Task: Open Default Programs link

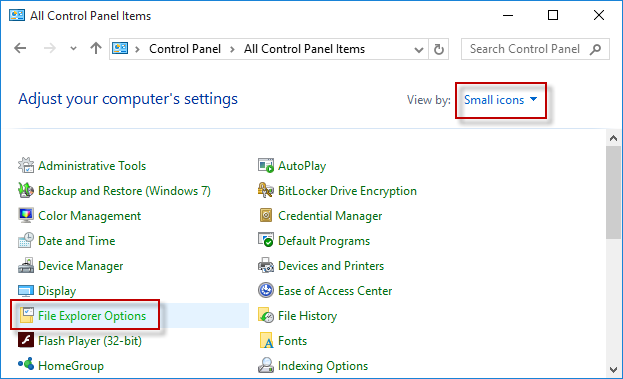Action: click(x=324, y=241)
